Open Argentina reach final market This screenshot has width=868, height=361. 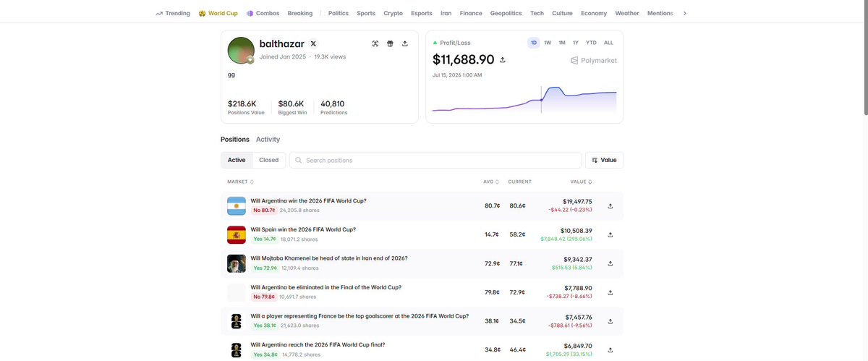[x=318, y=344]
